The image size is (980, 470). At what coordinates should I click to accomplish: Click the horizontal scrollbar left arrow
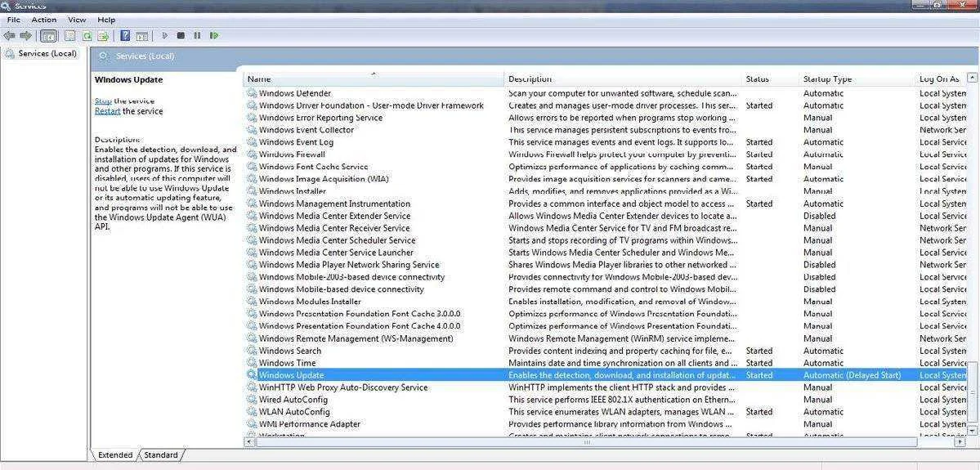click(249, 442)
